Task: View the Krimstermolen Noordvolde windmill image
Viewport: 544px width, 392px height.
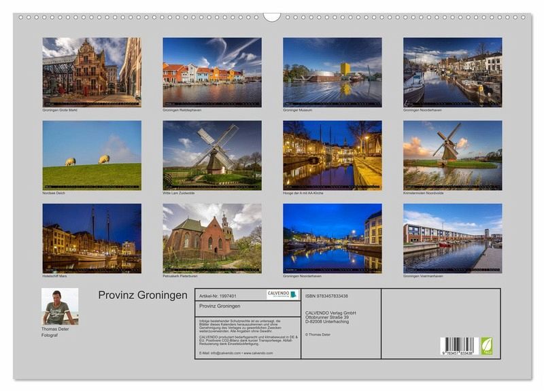Action: click(452, 156)
